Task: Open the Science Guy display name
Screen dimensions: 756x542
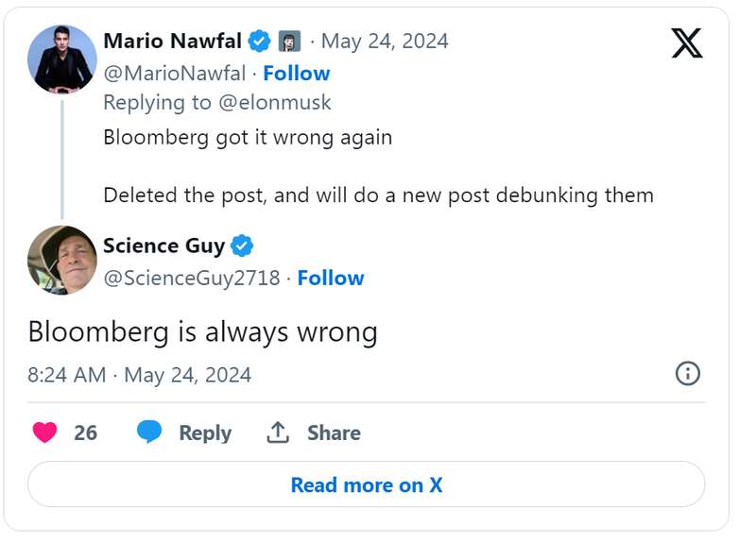Action: (x=163, y=246)
